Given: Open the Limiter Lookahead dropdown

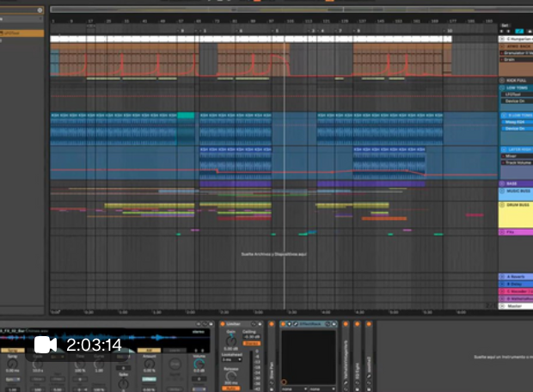Looking at the screenshot, I should 232,359.
